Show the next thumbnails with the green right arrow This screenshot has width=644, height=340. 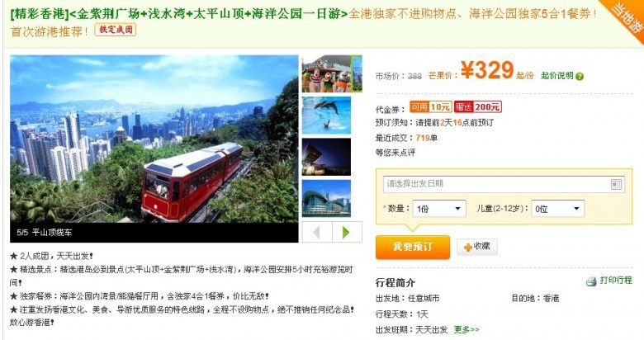[x=347, y=232]
